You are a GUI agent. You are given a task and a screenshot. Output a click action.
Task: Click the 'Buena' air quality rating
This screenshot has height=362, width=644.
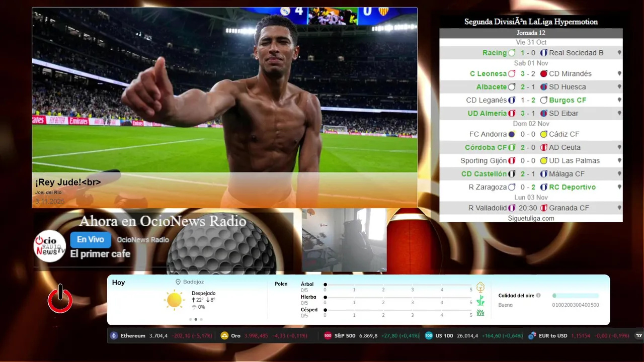pyautogui.click(x=505, y=305)
